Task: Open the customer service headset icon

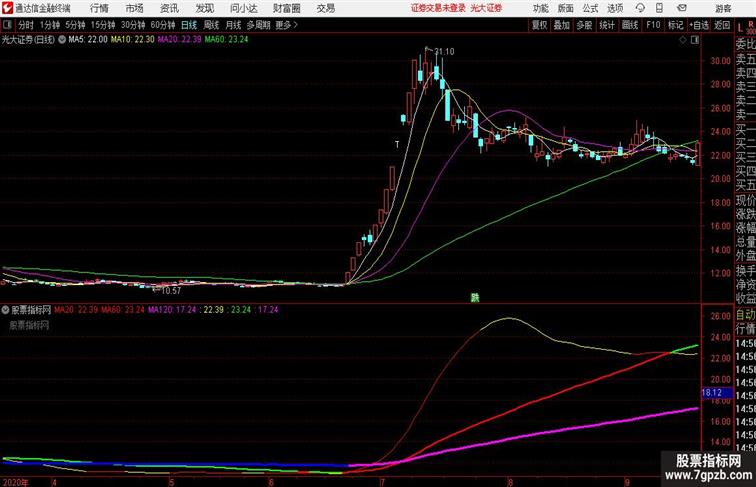Action: pyautogui.click(x=640, y=8)
